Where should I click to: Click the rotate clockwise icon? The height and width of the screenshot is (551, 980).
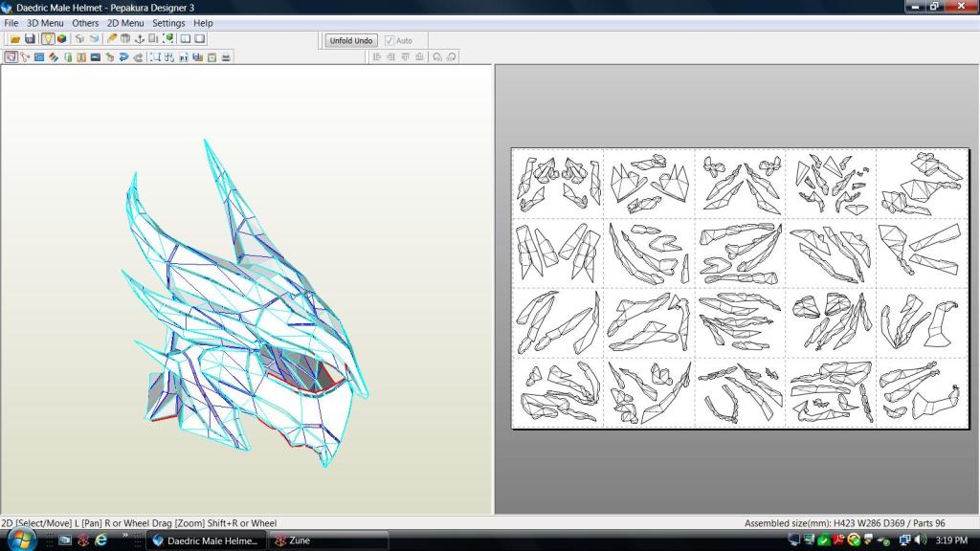(452, 56)
